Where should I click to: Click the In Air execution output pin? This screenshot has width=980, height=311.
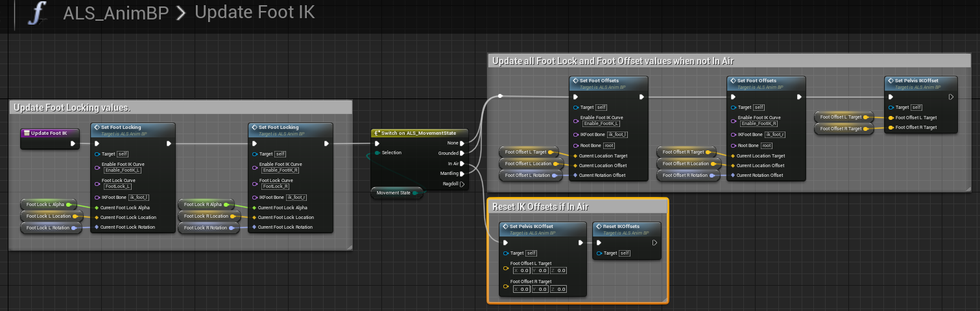[x=462, y=163]
